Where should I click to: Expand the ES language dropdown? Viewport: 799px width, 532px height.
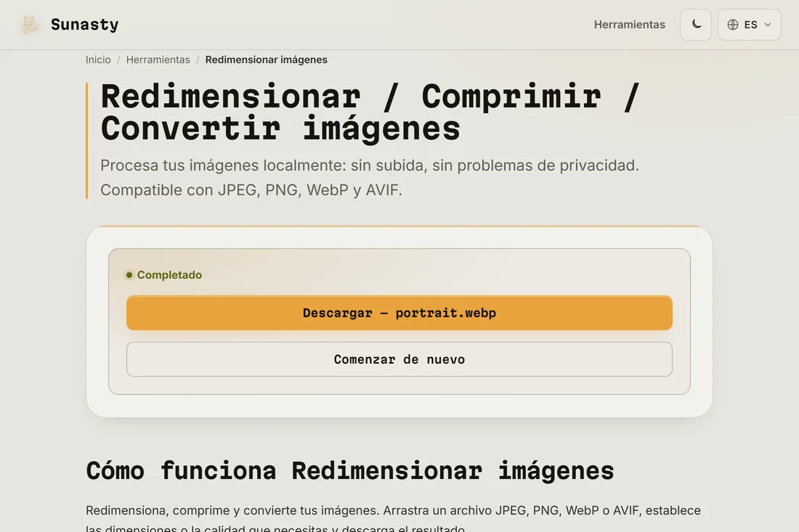749,25
